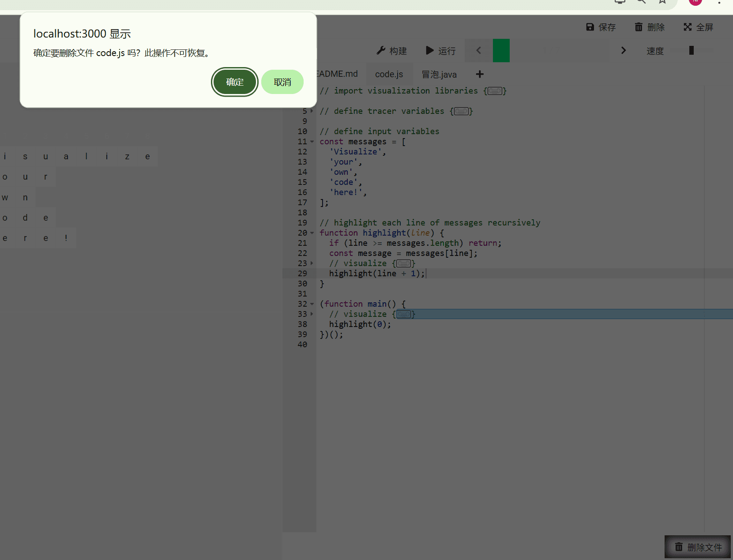Enter fullscreen with the 全屏 icon

coord(688,27)
